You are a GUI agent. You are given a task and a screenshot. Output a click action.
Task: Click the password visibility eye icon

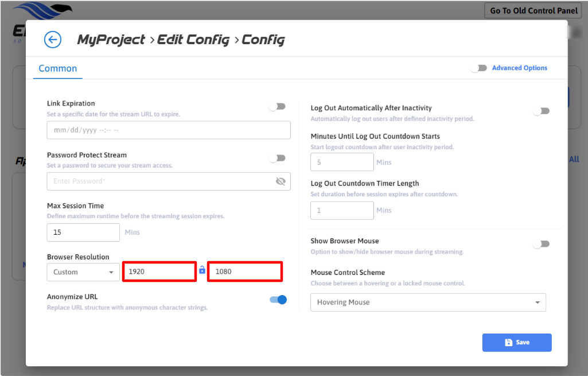pos(281,181)
